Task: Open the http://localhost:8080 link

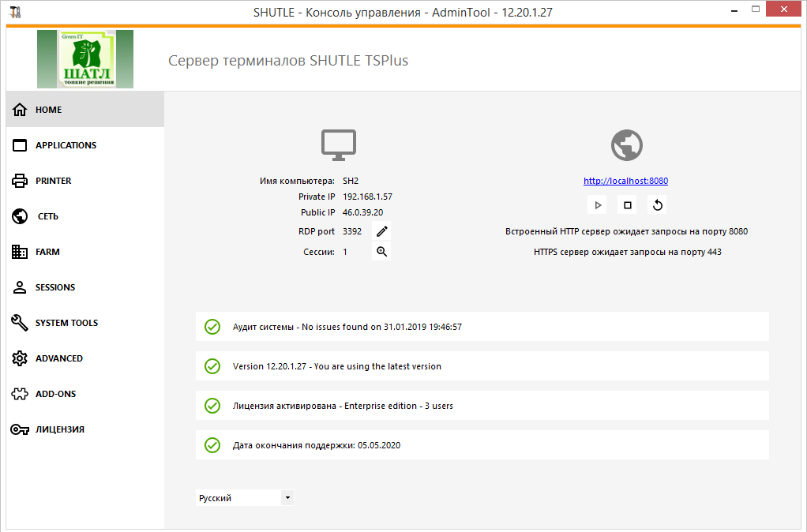Action: (x=625, y=180)
